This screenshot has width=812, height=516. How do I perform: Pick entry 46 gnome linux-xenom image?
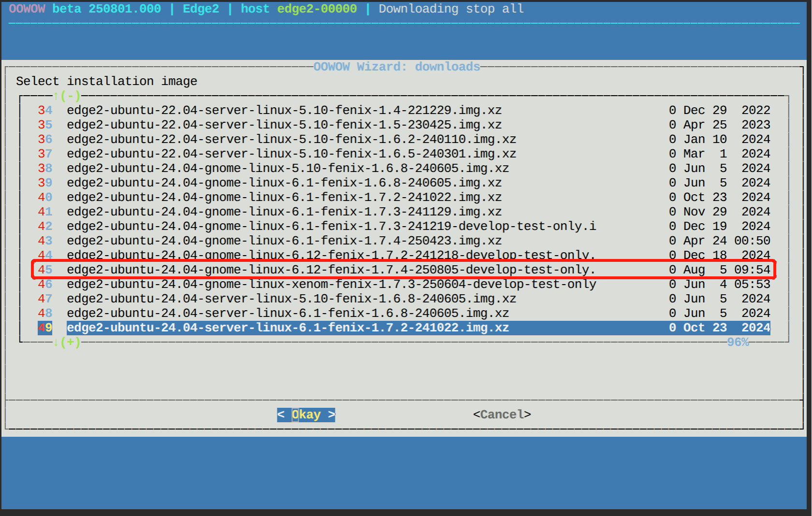tap(331, 284)
